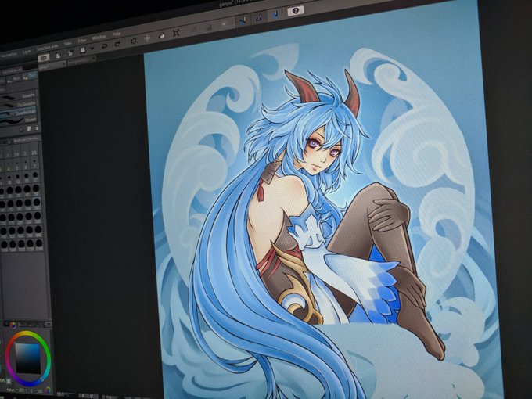Open the Layer menu
Viewport: 532px width, 399px height.
pyautogui.click(x=27, y=52)
